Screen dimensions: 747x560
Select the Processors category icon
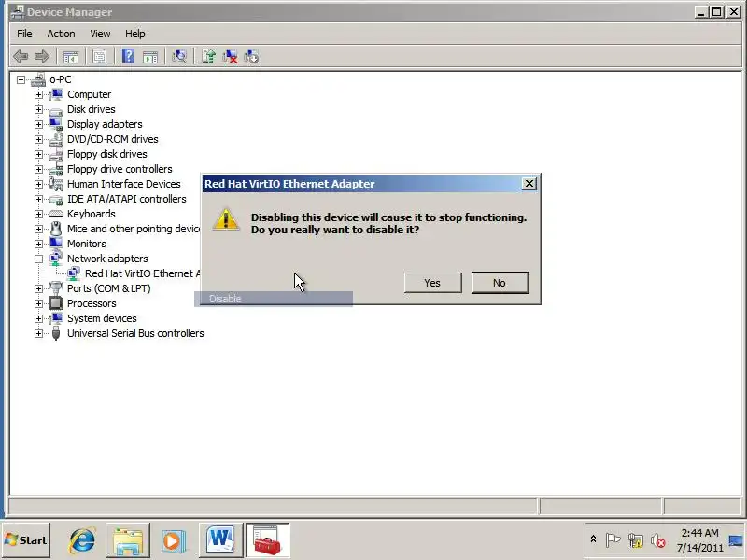coord(56,303)
